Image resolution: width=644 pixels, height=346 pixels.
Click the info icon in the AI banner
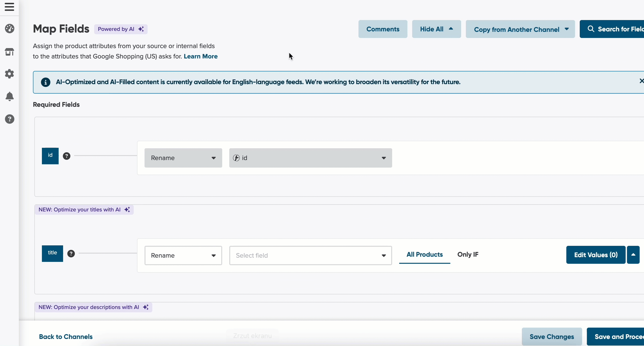click(45, 82)
